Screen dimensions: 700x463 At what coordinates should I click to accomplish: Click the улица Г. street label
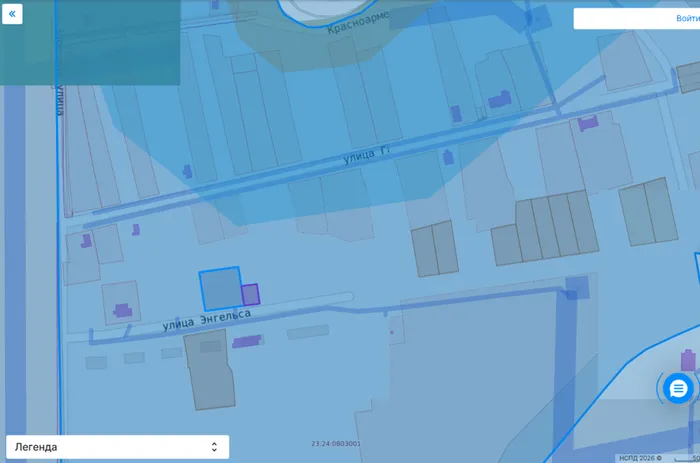tap(357, 156)
